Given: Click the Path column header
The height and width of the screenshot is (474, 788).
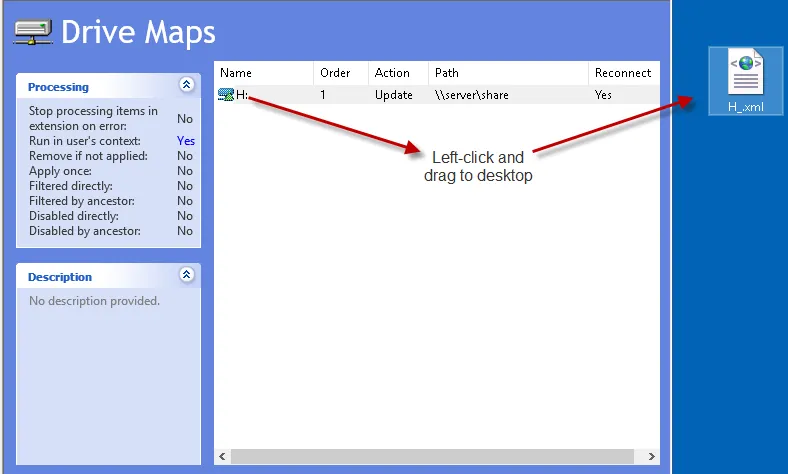Looking at the screenshot, I should [446, 73].
